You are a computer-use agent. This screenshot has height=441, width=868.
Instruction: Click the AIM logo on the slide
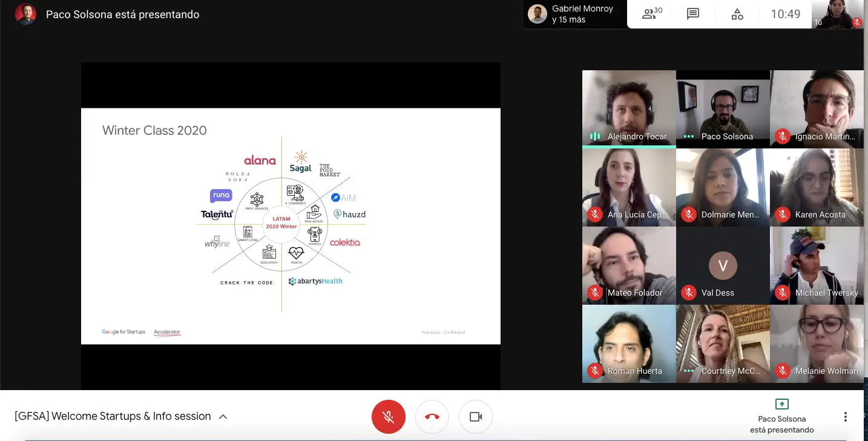point(343,197)
